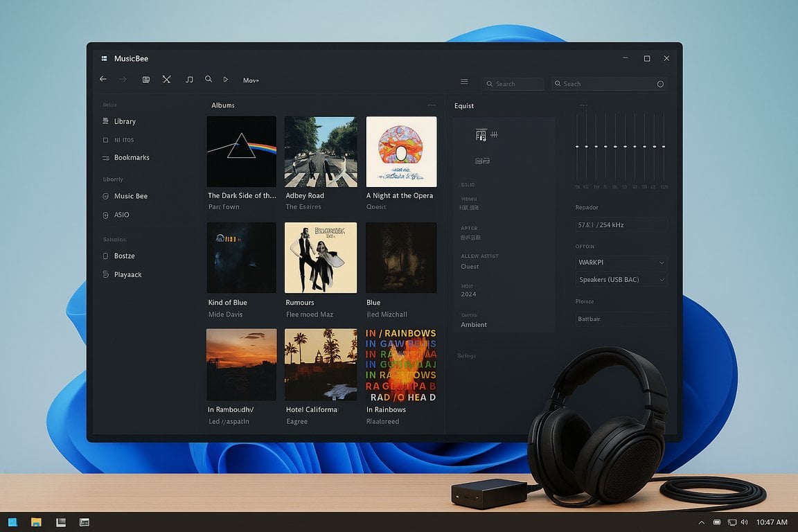The image size is (798, 532).
Task: Click the music note toolbar icon
Action: click(x=189, y=80)
